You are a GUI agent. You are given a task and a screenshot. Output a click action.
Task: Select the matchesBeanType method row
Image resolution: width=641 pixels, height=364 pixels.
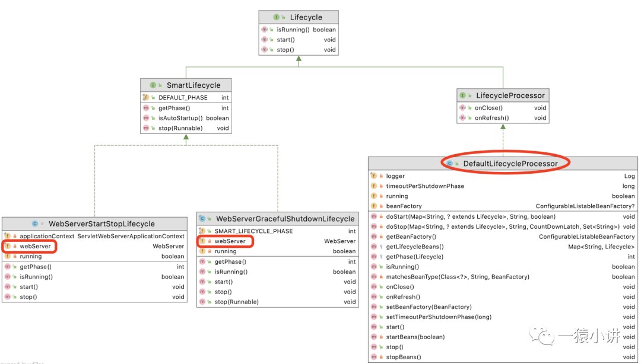(x=503, y=277)
